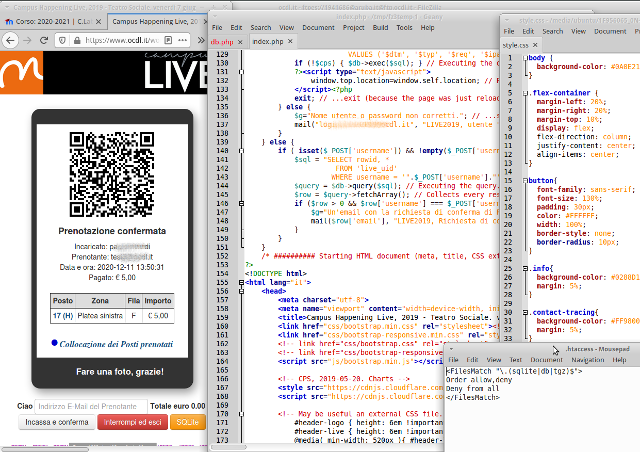Go forward in the browser
640x452 pixels.
point(27,40)
